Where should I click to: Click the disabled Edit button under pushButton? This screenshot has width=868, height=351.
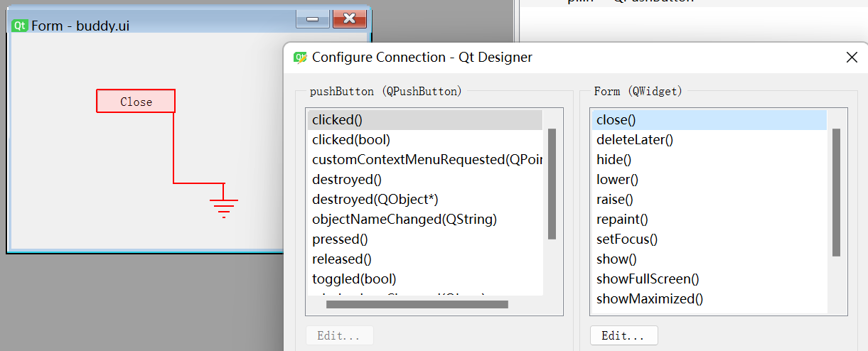(339, 335)
